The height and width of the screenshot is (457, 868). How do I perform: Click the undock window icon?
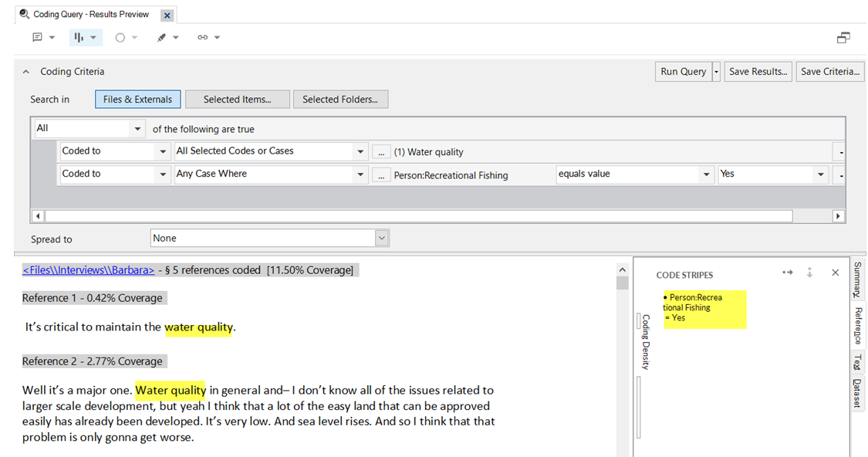pyautogui.click(x=843, y=38)
